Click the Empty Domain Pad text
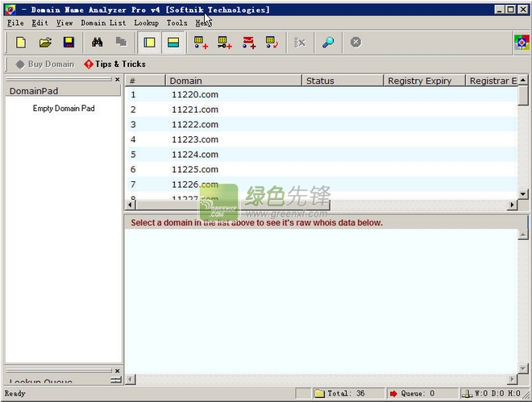532x402 pixels. (x=64, y=109)
